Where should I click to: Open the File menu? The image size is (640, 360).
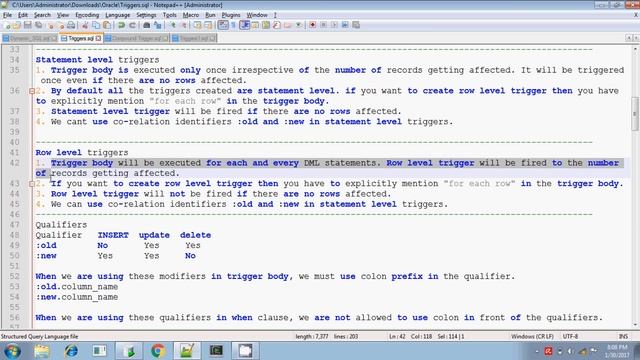click(x=7, y=15)
